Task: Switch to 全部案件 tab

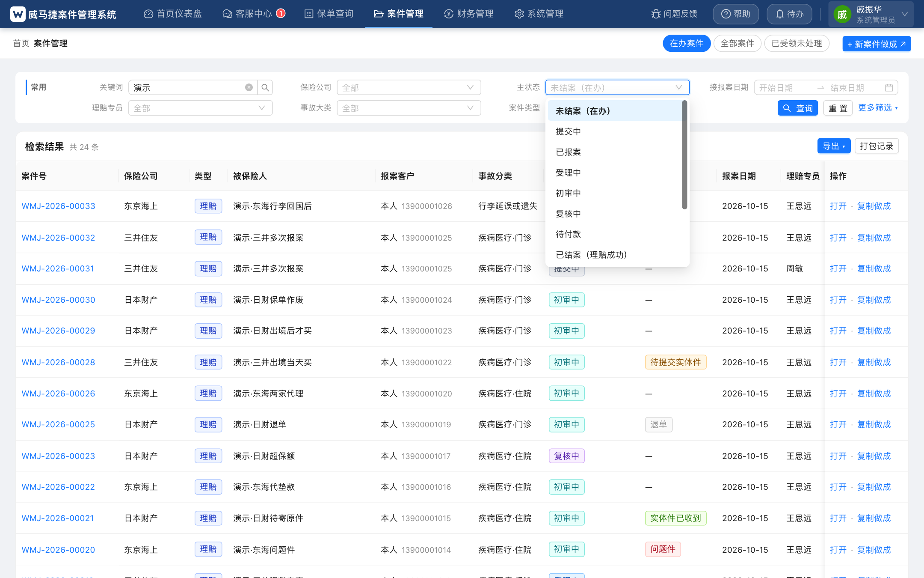Action: (737, 43)
